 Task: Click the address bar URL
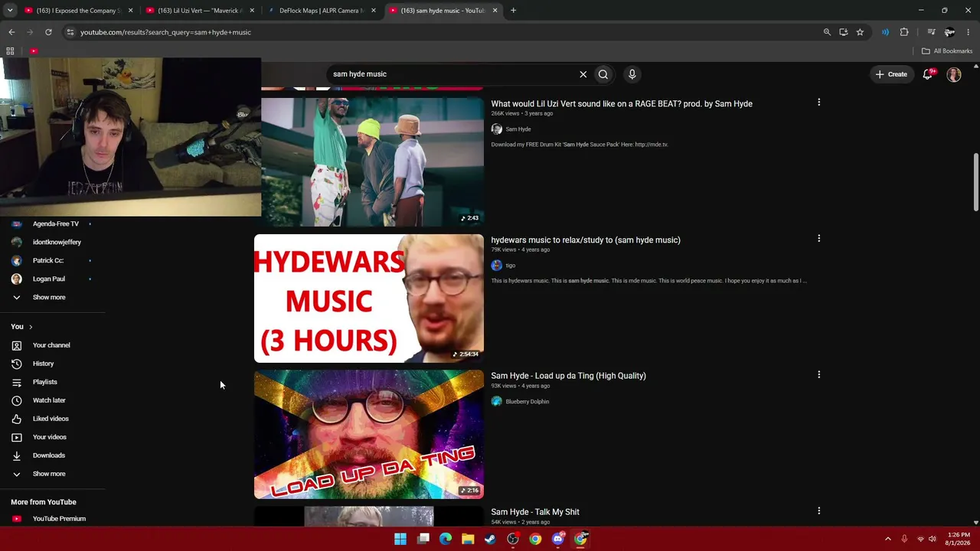[165, 32]
